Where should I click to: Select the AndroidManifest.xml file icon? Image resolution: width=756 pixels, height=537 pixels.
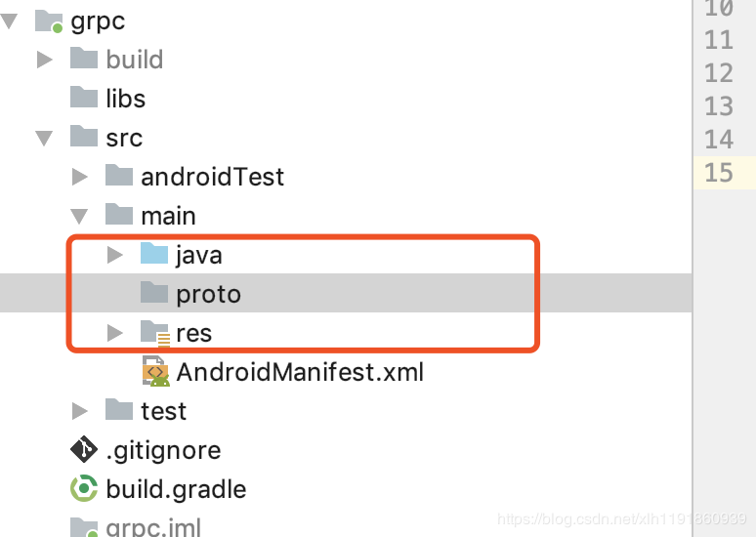click(155, 371)
